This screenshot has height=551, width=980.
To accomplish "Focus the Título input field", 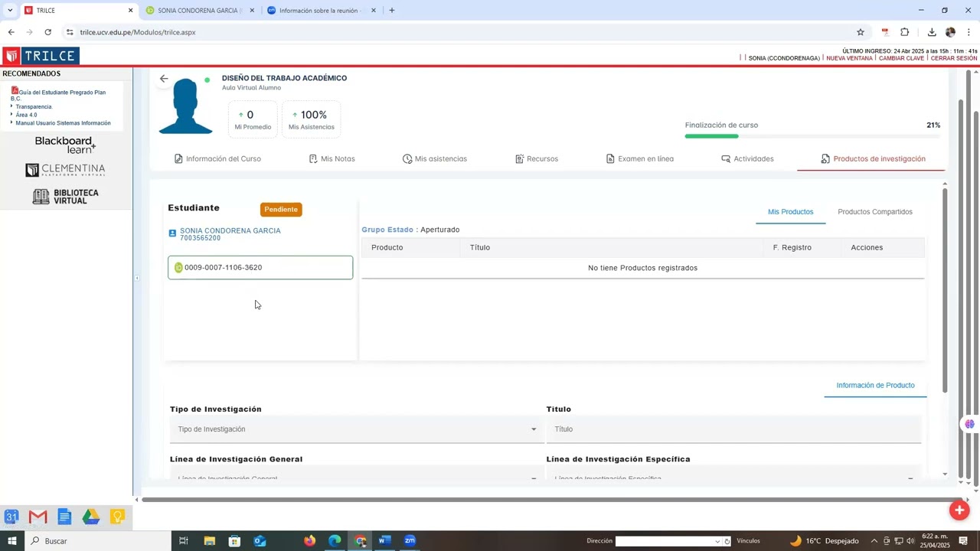I will tap(733, 429).
